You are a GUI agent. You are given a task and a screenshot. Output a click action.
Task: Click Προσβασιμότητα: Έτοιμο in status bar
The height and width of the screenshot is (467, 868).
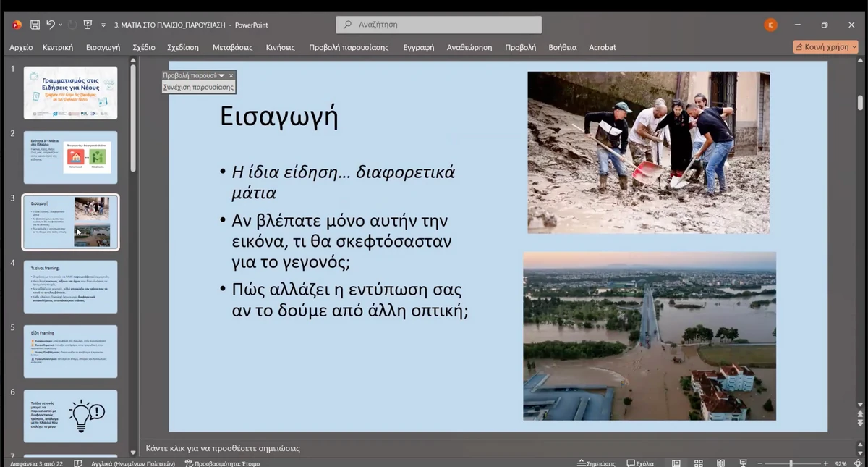coord(222,463)
